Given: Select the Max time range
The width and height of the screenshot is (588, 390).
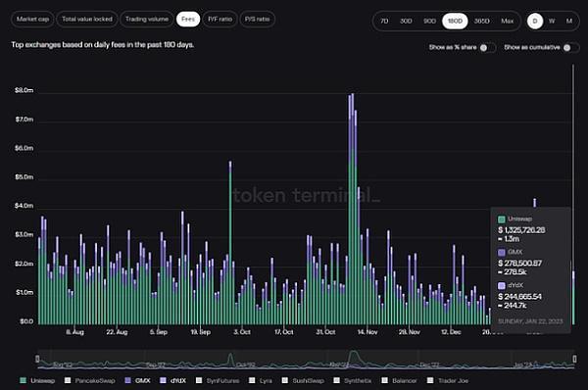Looking at the screenshot, I should (x=507, y=21).
